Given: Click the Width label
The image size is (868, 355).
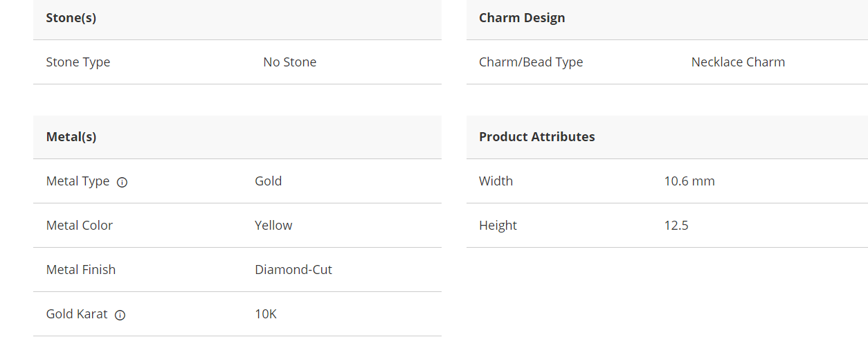Looking at the screenshot, I should pyautogui.click(x=496, y=181).
